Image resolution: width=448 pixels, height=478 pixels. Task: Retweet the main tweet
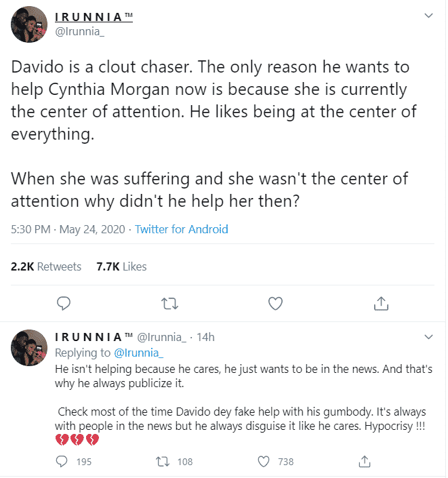click(169, 302)
